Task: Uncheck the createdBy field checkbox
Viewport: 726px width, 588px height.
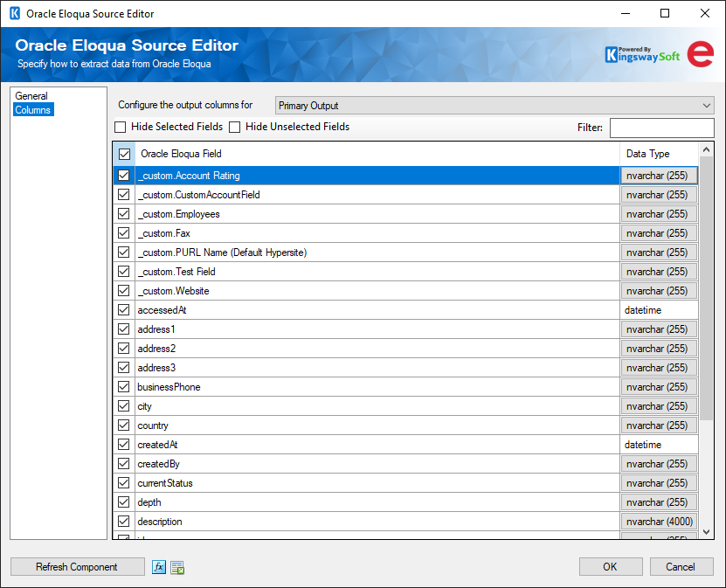Action: [x=124, y=464]
